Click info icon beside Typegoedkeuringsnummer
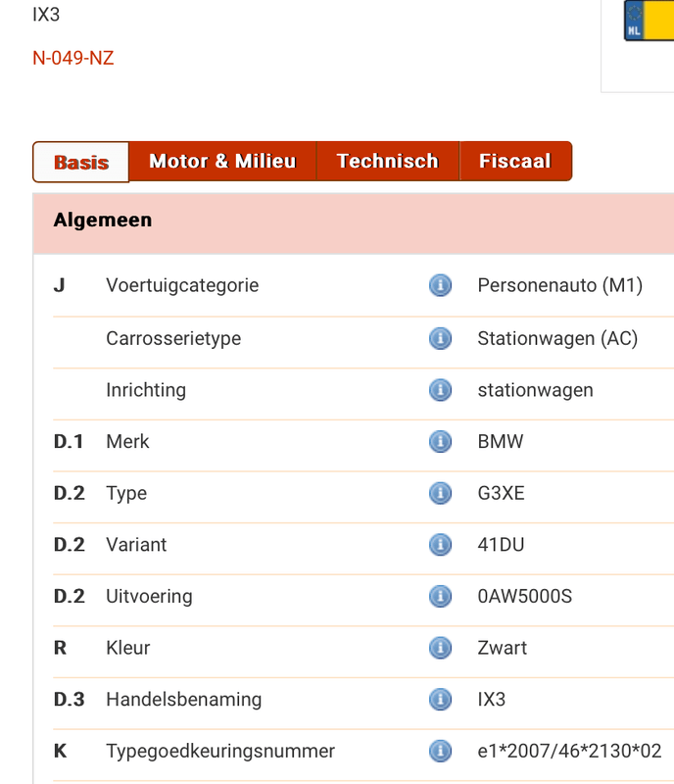 click(441, 752)
